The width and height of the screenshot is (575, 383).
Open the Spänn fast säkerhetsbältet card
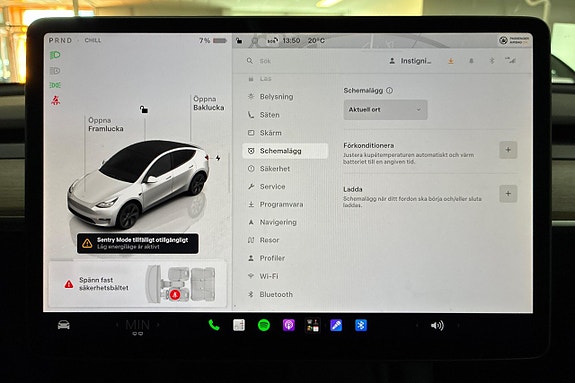click(138, 284)
